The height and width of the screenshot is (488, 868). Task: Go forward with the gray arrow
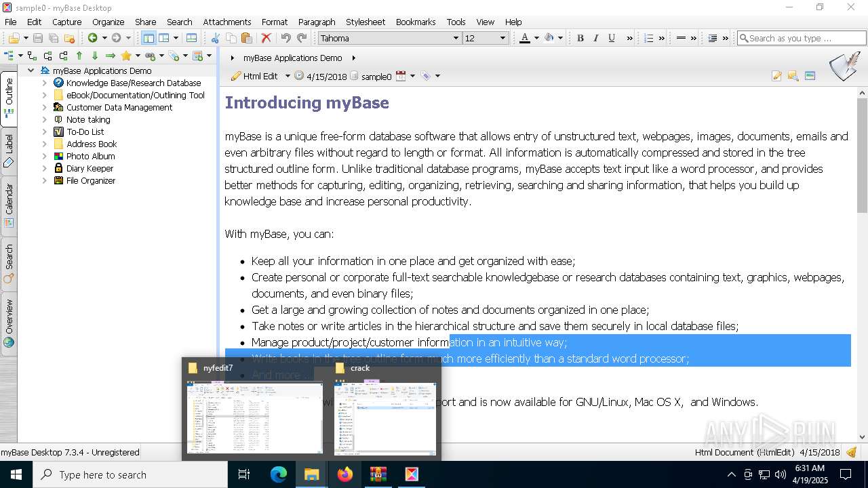[x=117, y=38]
